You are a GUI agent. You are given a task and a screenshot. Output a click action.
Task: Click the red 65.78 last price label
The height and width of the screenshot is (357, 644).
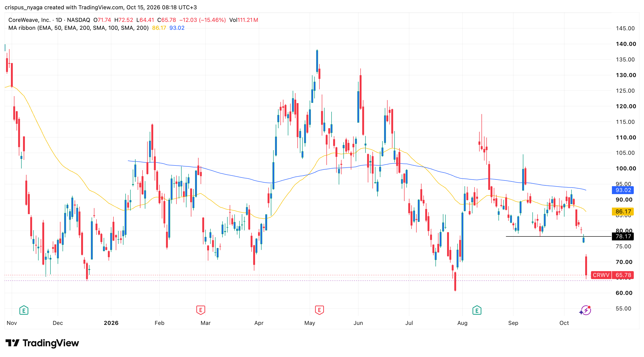tap(623, 275)
